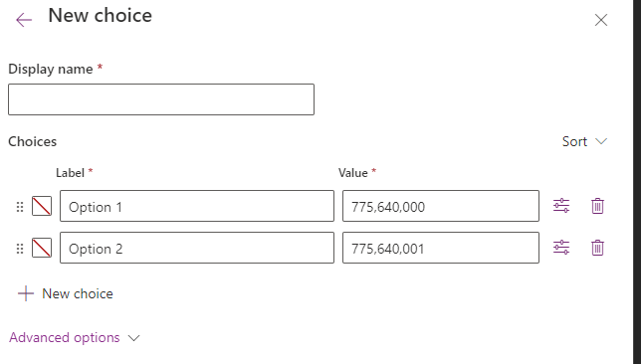The height and width of the screenshot is (364, 641).
Task: Delete the Option 1 choice
Action: [597, 206]
